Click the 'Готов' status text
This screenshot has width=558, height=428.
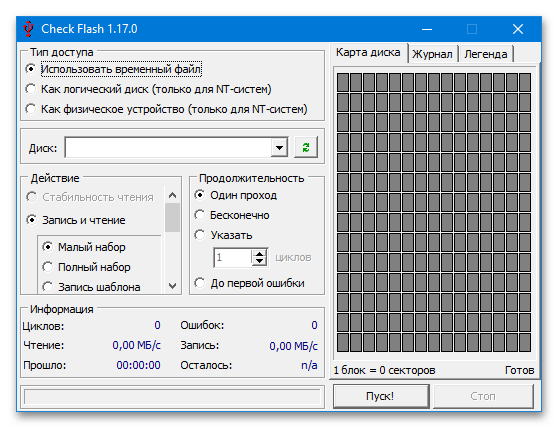[520, 370]
